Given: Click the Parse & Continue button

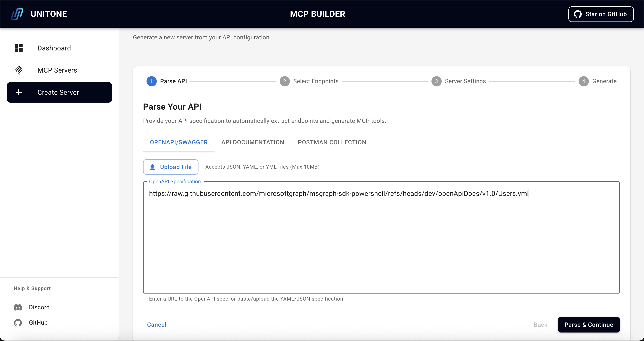Looking at the screenshot, I should coord(589,325).
